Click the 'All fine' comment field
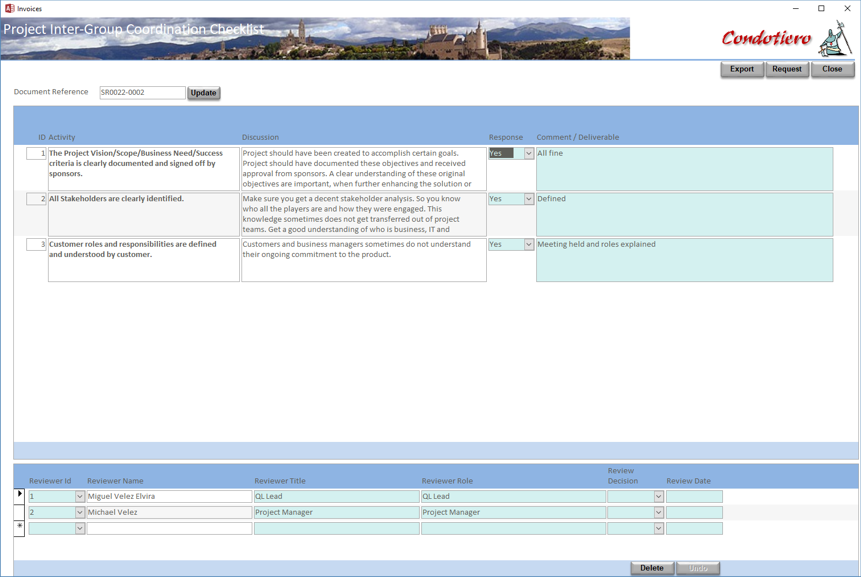Screen dimensions: 861x577 click(684, 169)
